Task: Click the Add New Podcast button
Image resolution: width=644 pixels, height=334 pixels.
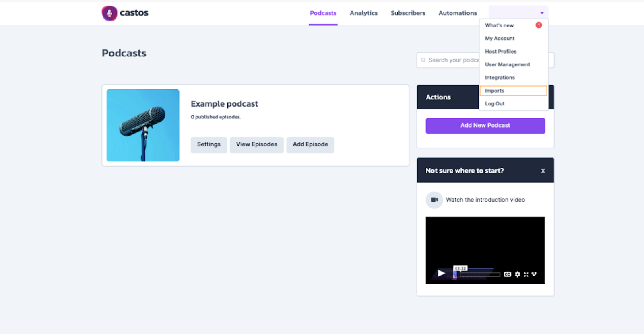Action: 485,126
